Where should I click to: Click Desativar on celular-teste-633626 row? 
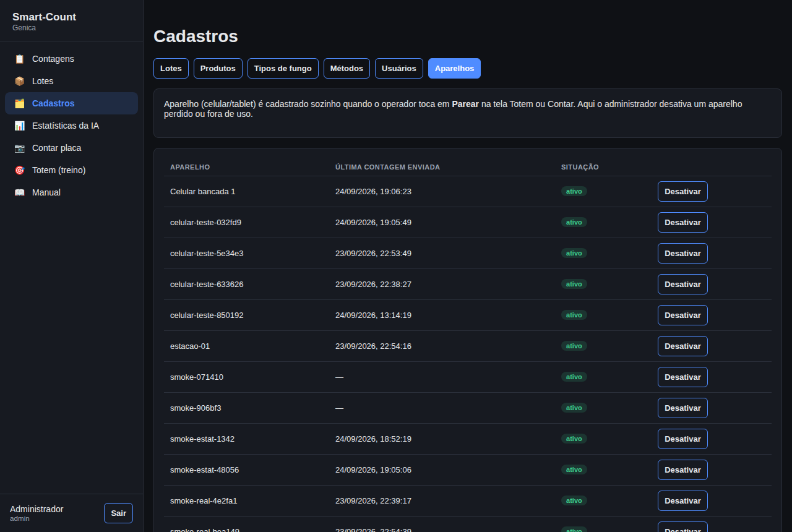click(682, 285)
